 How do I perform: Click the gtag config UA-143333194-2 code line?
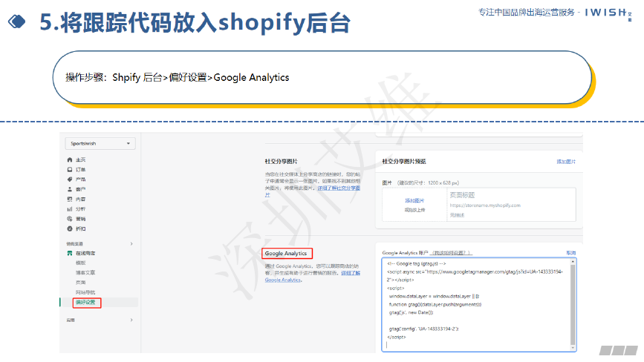(424, 329)
